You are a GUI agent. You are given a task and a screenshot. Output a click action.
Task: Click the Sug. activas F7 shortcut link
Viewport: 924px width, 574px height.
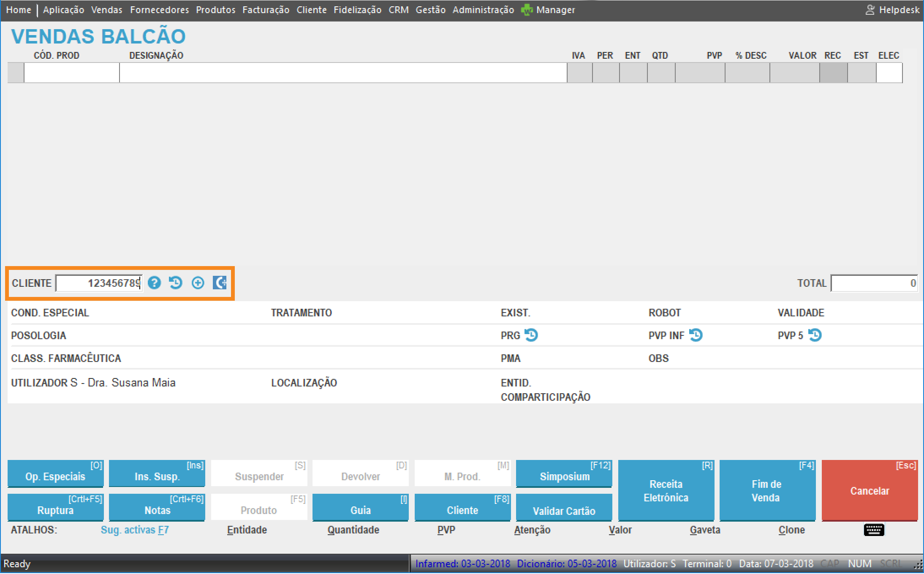click(135, 530)
